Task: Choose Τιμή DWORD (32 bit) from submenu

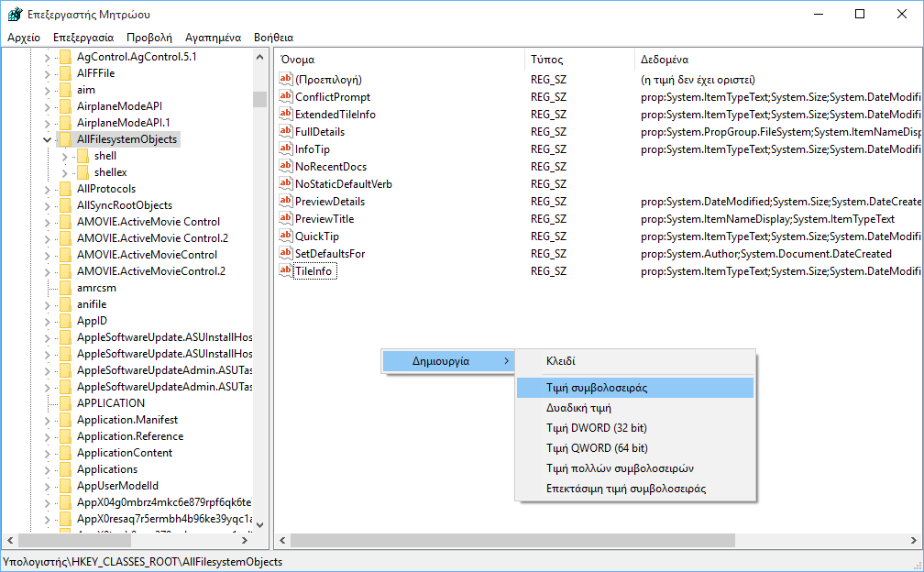Action: pyautogui.click(x=597, y=427)
